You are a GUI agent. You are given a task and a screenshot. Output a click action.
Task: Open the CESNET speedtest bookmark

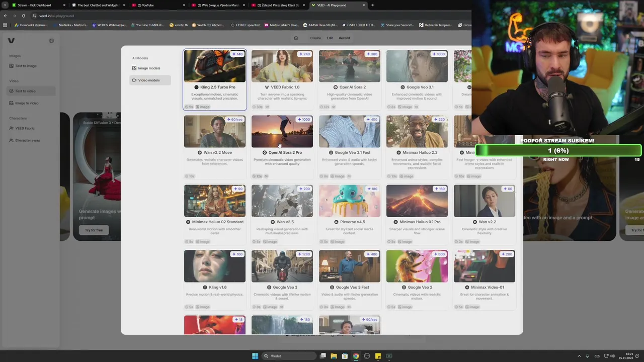245,25
